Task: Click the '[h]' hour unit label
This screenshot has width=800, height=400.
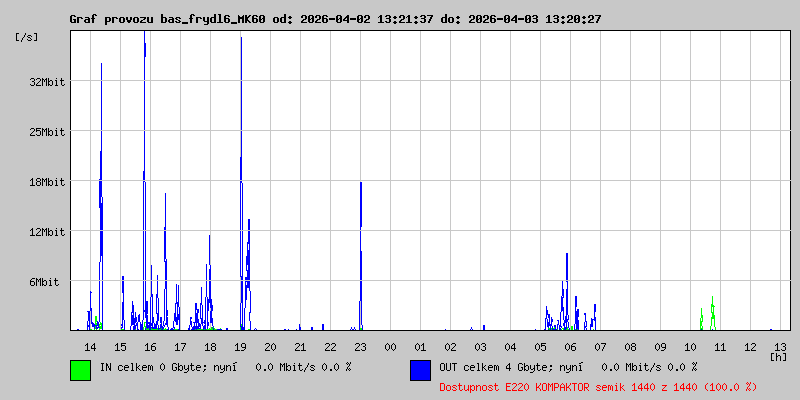Action: (779, 357)
